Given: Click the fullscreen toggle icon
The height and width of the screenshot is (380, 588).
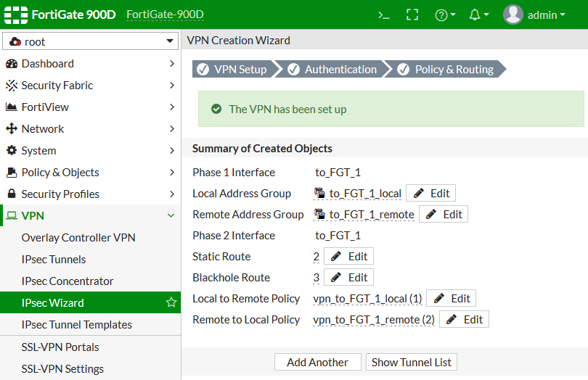Looking at the screenshot, I should pos(412,15).
